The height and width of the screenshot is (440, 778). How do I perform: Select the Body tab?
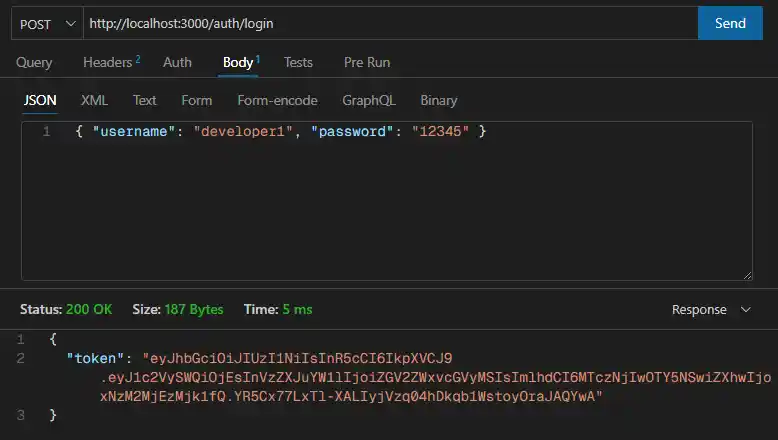coord(241,63)
